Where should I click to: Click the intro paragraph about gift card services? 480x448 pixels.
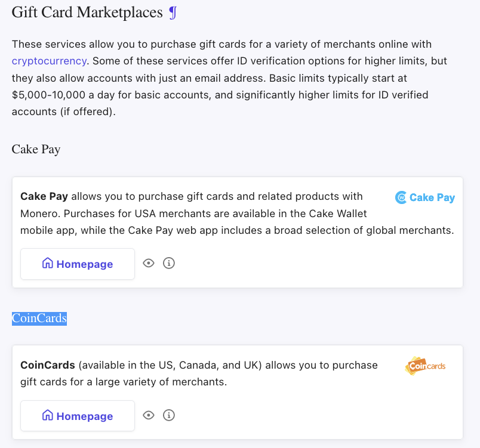coord(230,78)
